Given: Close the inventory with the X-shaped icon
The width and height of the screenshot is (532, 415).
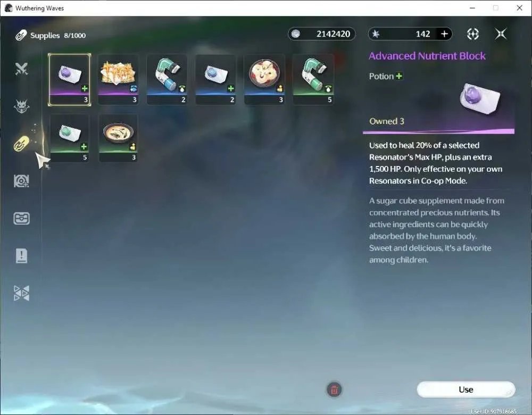Looking at the screenshot, I should tap(501, 34).
